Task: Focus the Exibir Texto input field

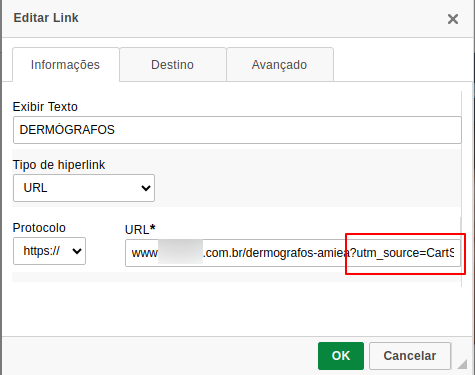Action: [x=237, y=130]
